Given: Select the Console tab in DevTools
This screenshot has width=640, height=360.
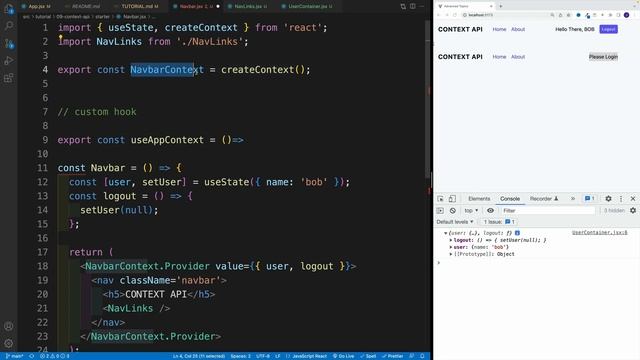Looking at the screenshot, I should click(510, 199).
